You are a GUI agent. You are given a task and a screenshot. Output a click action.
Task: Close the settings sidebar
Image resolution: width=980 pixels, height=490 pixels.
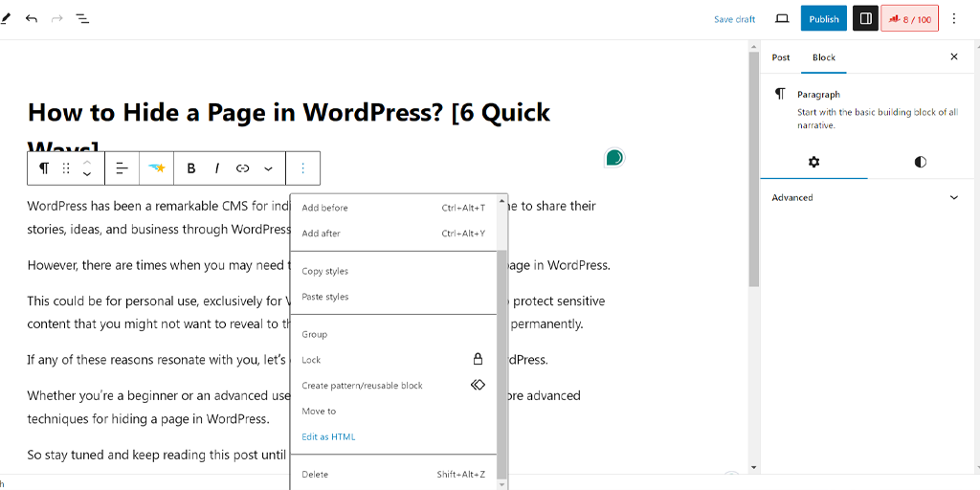[x=954, y=56]
